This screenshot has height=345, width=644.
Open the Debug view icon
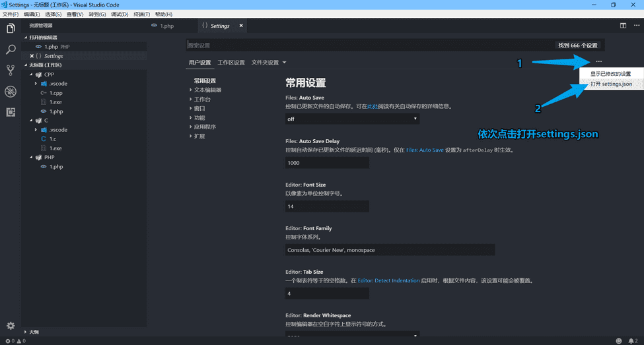click(11, 91)
